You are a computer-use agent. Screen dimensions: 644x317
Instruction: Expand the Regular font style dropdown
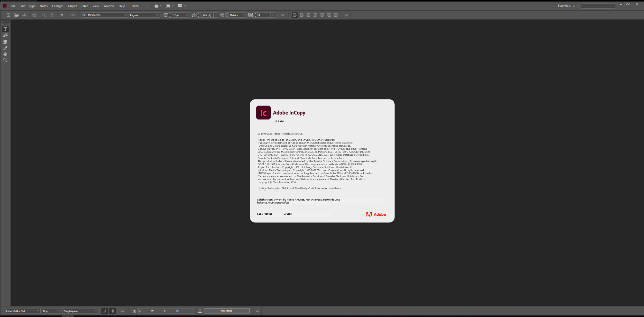coord(157,15)
